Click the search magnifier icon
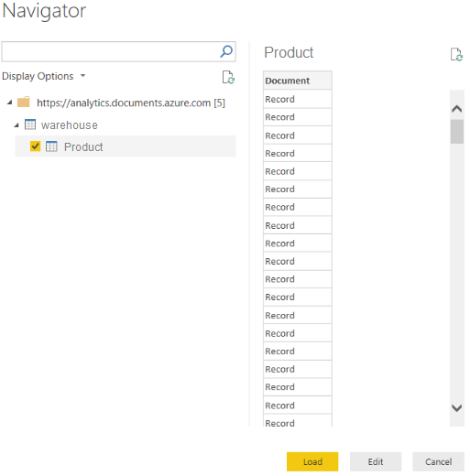 (x=226, y=51)
